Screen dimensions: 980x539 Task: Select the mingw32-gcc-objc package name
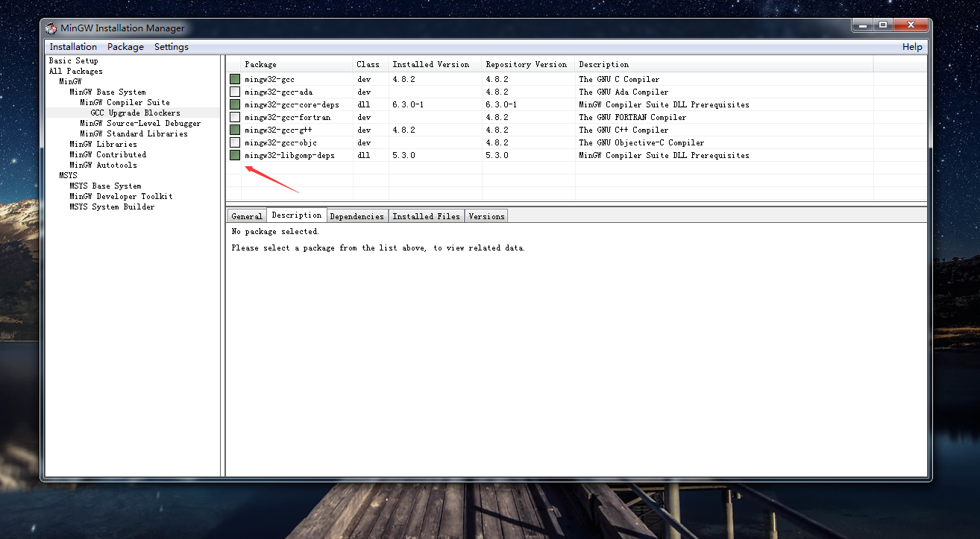(280, 142)
